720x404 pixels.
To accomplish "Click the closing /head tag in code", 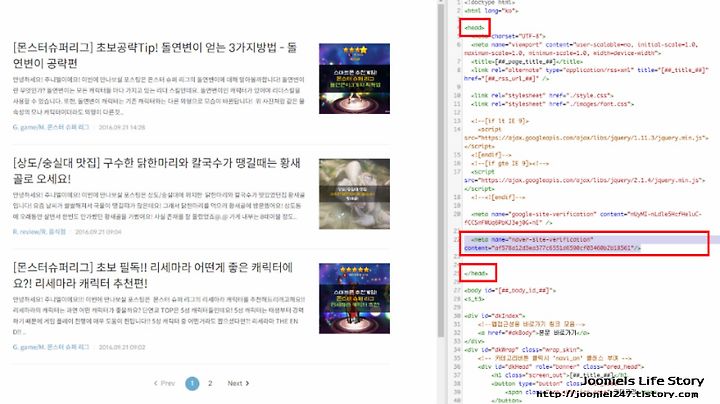I will (476, 273).
